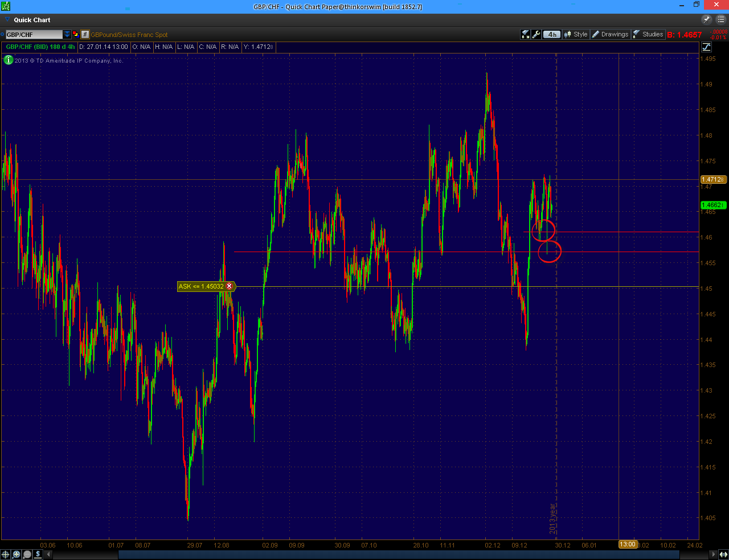Click the thinkorswim application icon in title bar
729x560 pixels.
pyautogui.click(x=6, y=6)
